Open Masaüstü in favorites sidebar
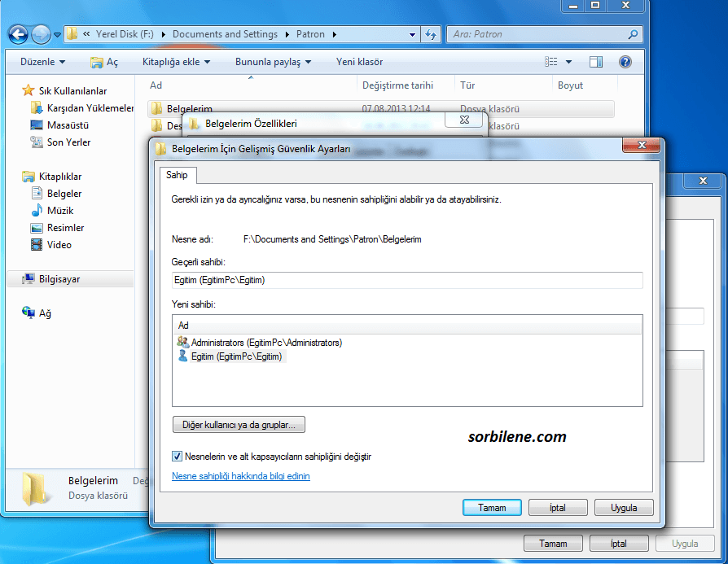Screen dimensions: 728x564 point(67,125)
